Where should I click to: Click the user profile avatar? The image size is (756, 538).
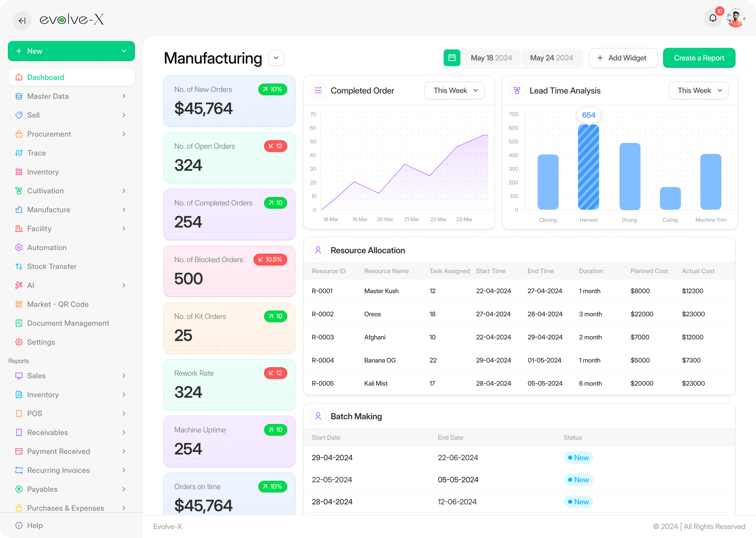pos(736,18)
